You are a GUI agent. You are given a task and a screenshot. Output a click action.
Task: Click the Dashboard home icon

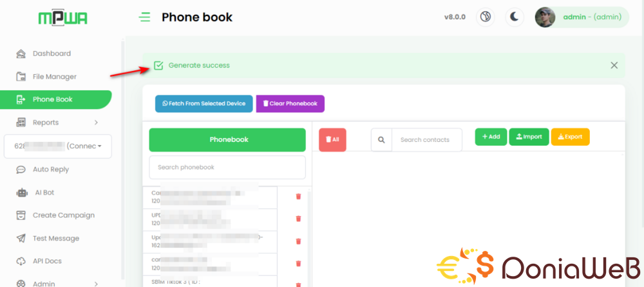[x=21, y=54]
